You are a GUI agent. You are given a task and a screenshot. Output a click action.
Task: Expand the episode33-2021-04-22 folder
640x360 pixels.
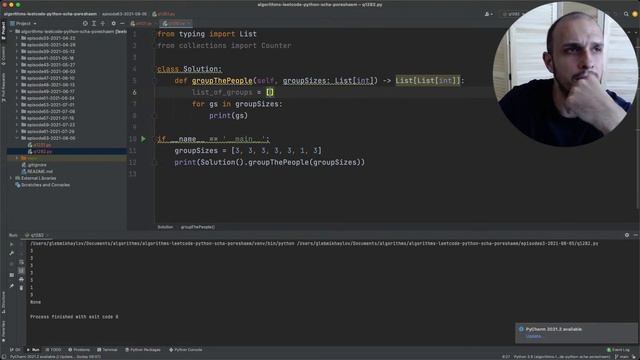(x=17, y=38)
